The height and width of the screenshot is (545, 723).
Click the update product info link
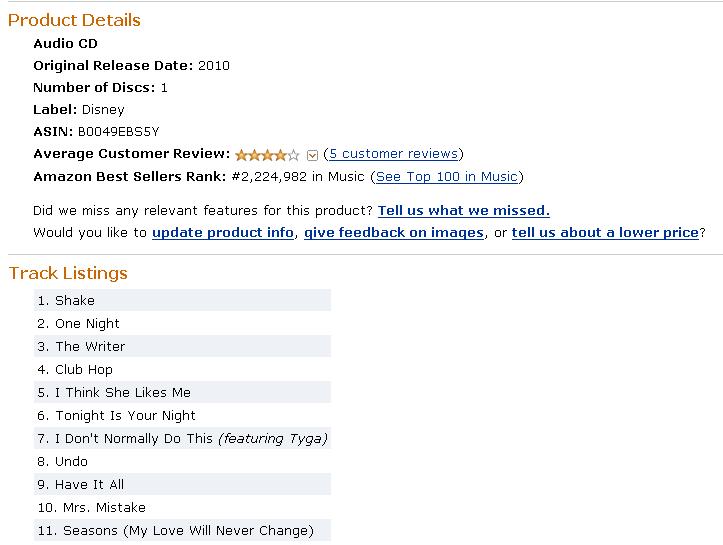(223, 233)
